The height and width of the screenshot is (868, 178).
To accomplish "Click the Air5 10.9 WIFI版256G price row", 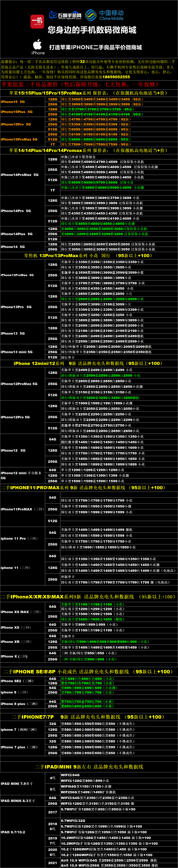I will [119, 865].
